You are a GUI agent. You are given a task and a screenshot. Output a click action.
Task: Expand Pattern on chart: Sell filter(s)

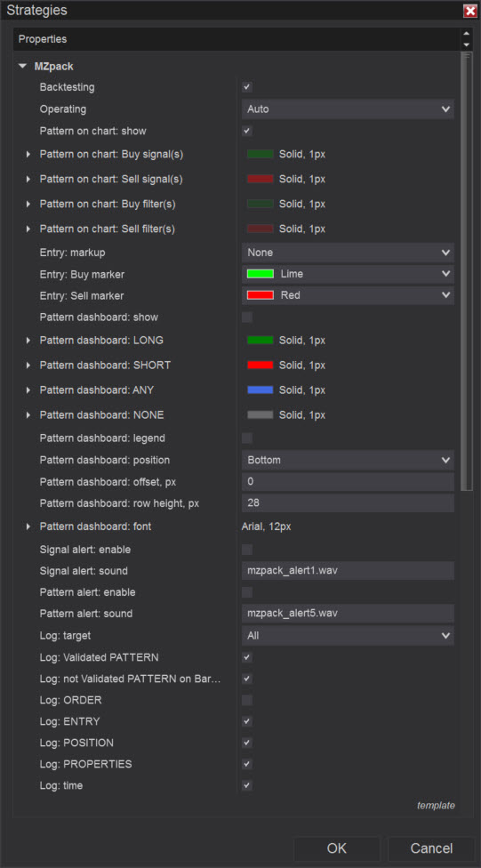(x=28, y=229)
